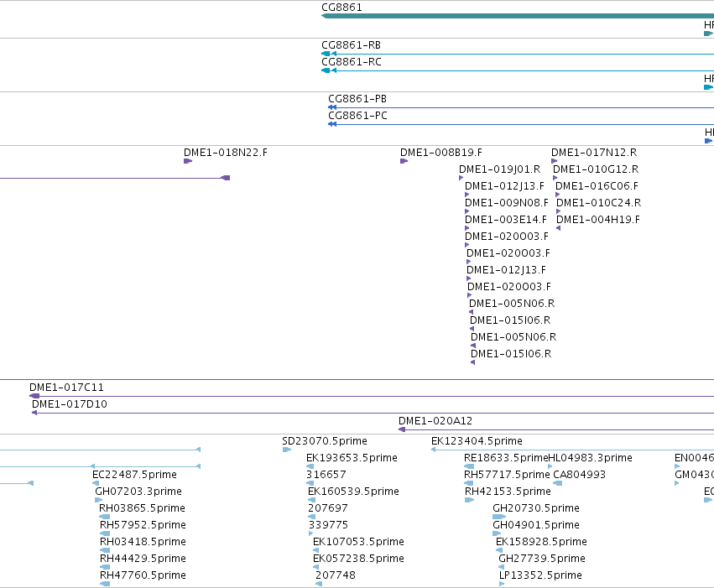
Task: Click the 316657 feature label
Action: [x=326, y=475]
